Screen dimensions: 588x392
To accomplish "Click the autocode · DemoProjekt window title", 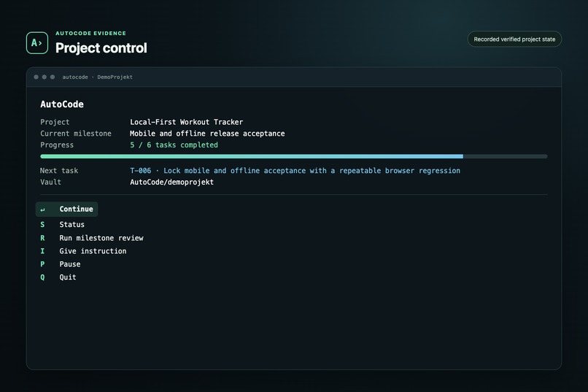I will [98, 77].
